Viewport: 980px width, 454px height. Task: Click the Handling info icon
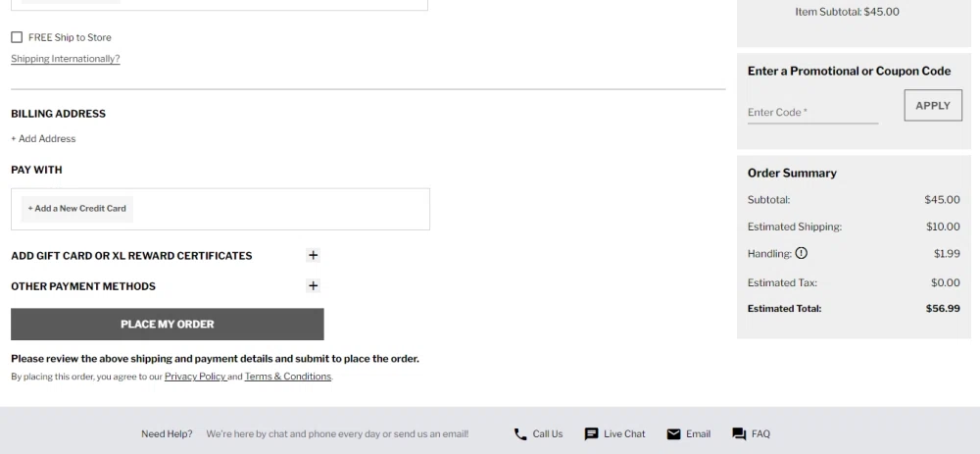pos(802,254)
